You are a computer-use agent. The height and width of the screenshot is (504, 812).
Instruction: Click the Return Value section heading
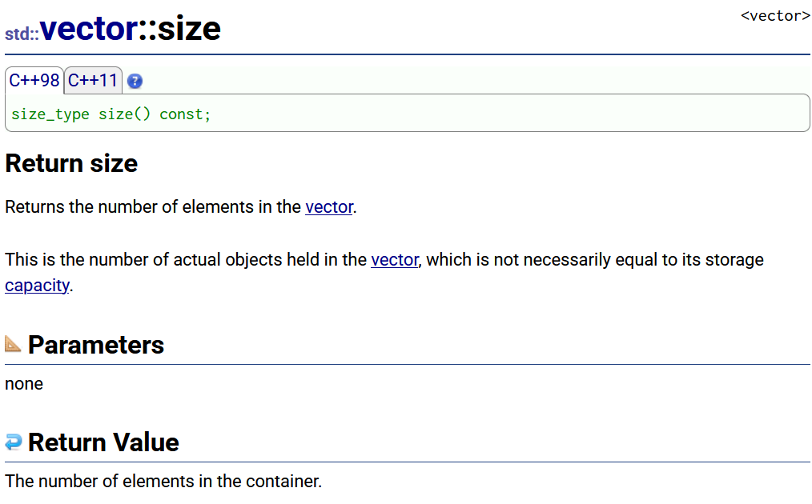point(103,442)
